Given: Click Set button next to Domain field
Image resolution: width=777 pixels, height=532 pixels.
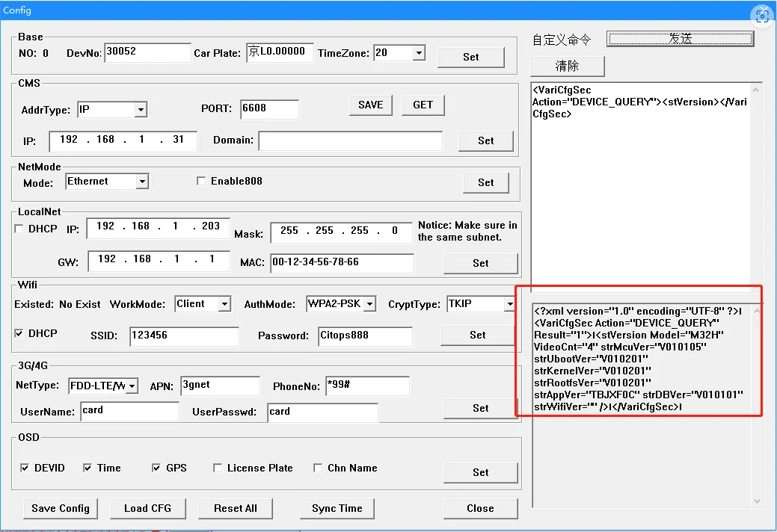Looking at the screenshot, I should (485, 140).
